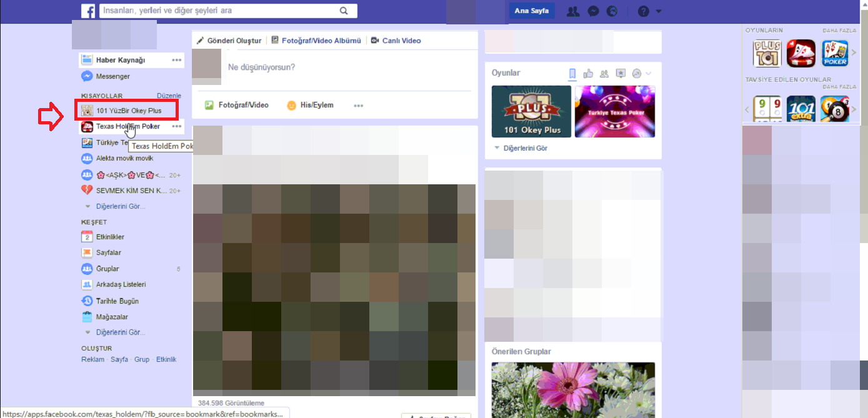This screenshot has width=868, height=418.
Task: Launch blue Poker game icon
Action: (x=835, y=53)
